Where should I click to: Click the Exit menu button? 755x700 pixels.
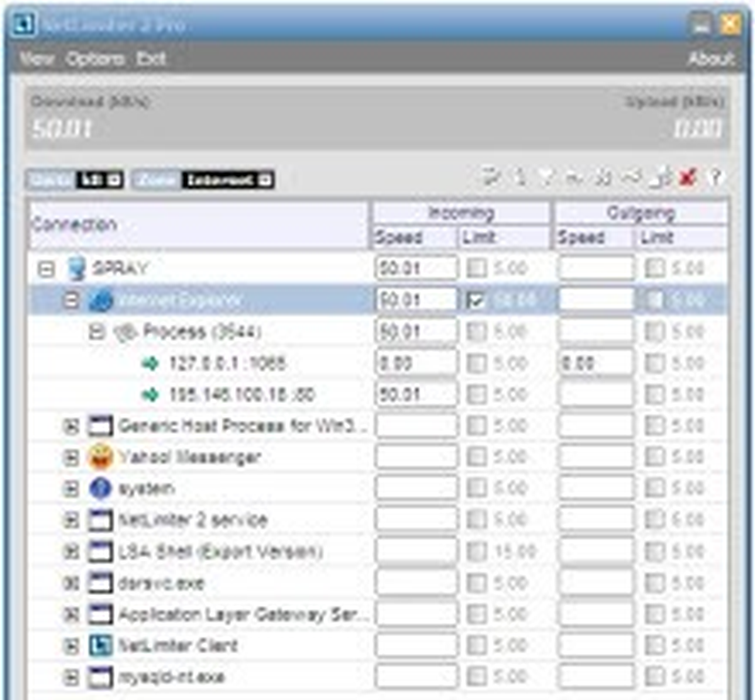151,59
